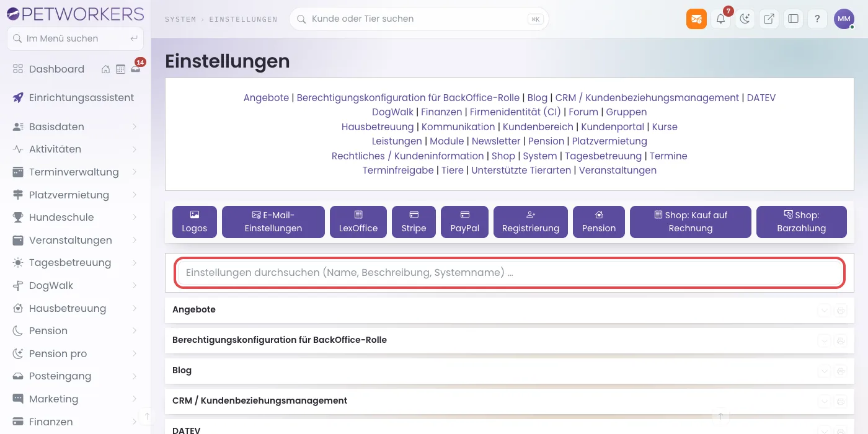Toggle the sidebar layout icon
868x434 pixels.
point(793,19)
